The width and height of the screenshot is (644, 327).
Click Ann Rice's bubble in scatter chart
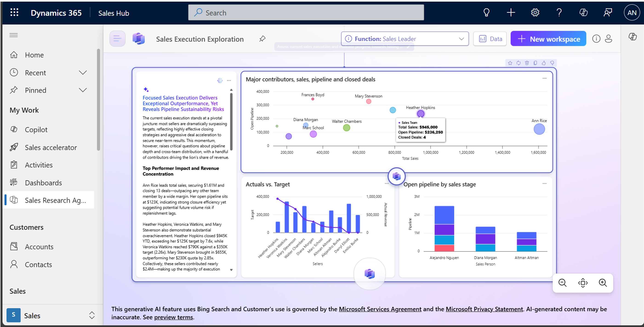pyautogui.click(x=539, y=129)
